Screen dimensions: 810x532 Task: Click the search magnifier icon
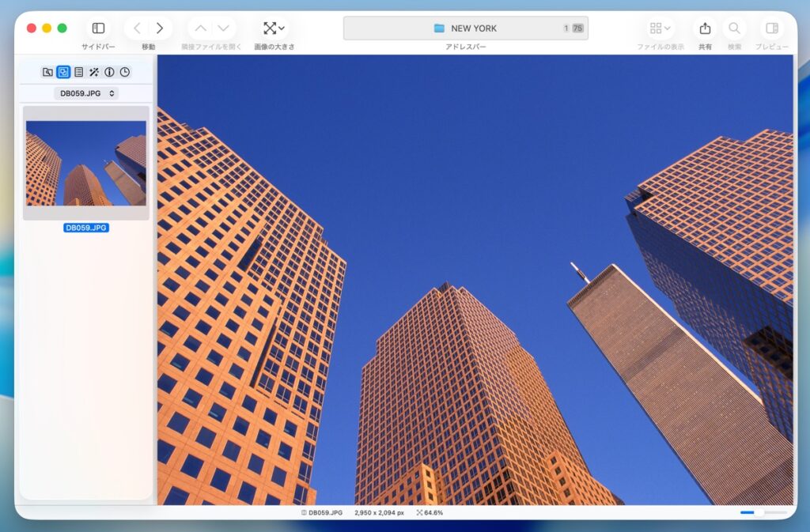[x=734, y=28]
